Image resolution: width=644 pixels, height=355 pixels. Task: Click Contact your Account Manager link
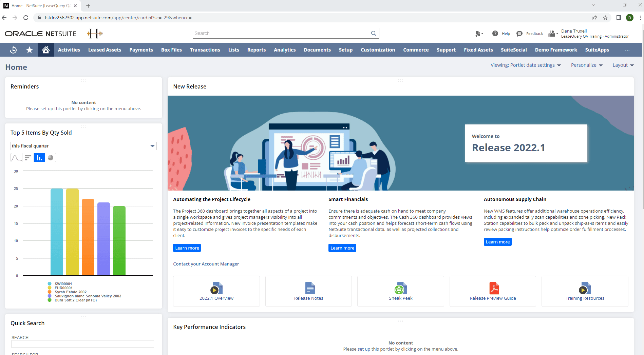pos(206,264)
